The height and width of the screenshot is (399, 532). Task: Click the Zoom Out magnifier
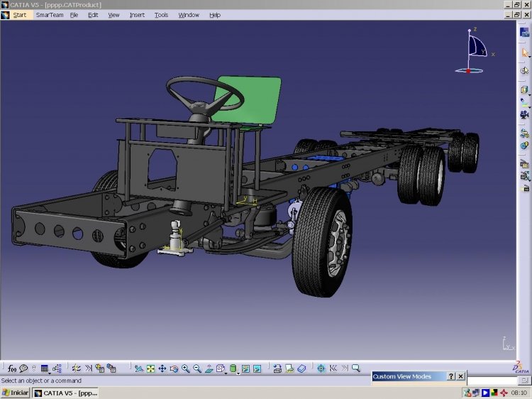pos(197,368)
